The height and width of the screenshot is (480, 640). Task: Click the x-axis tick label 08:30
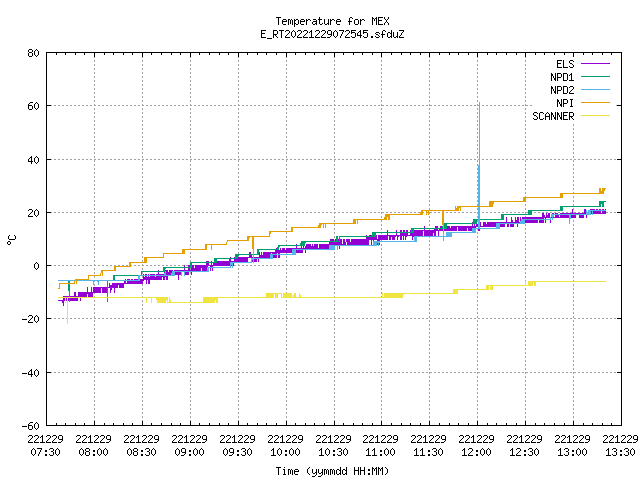(x=142, y=452)
